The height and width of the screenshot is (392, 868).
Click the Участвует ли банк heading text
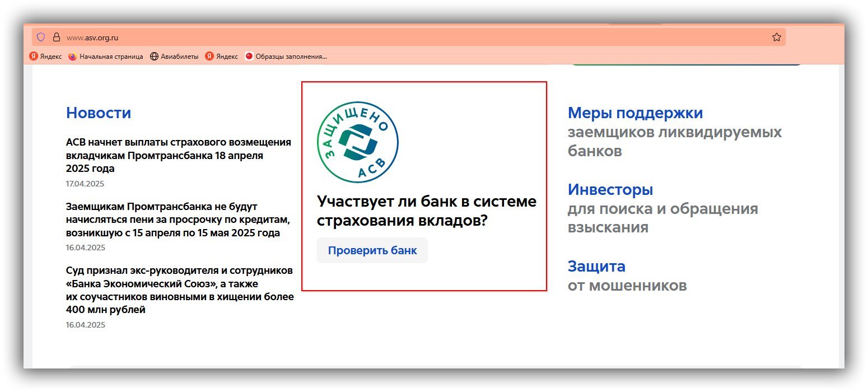426,211
